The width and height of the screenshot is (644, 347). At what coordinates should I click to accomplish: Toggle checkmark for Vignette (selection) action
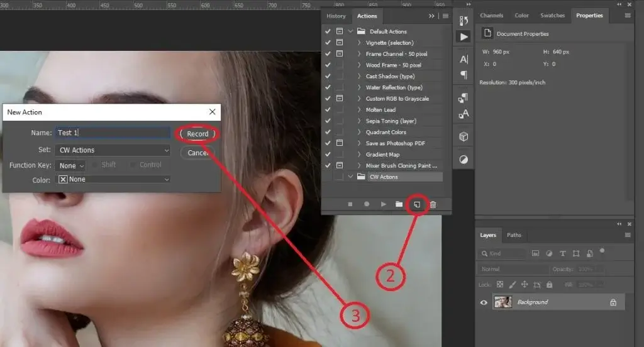click(328, 42)
